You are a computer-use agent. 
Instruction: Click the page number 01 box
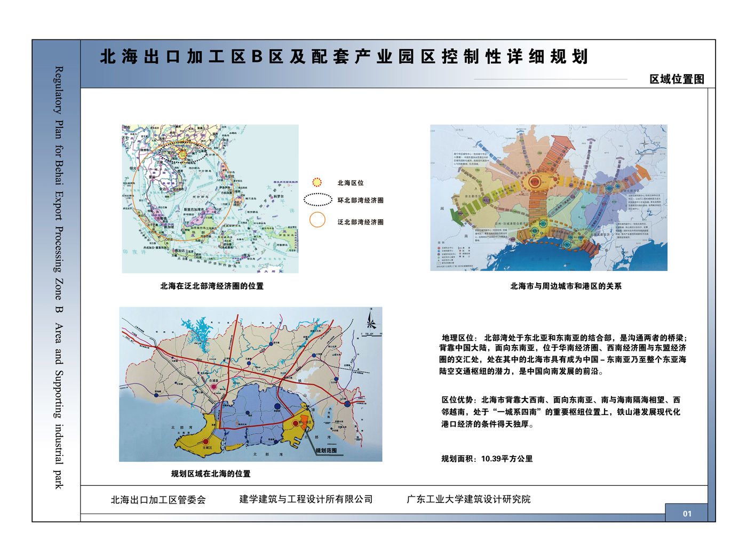coord(687,513)
